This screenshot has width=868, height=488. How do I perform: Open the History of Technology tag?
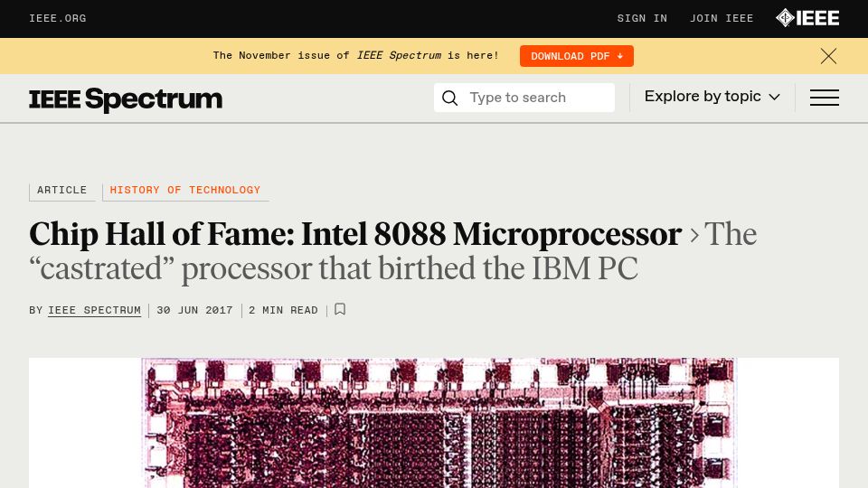[x=184, y=191]
